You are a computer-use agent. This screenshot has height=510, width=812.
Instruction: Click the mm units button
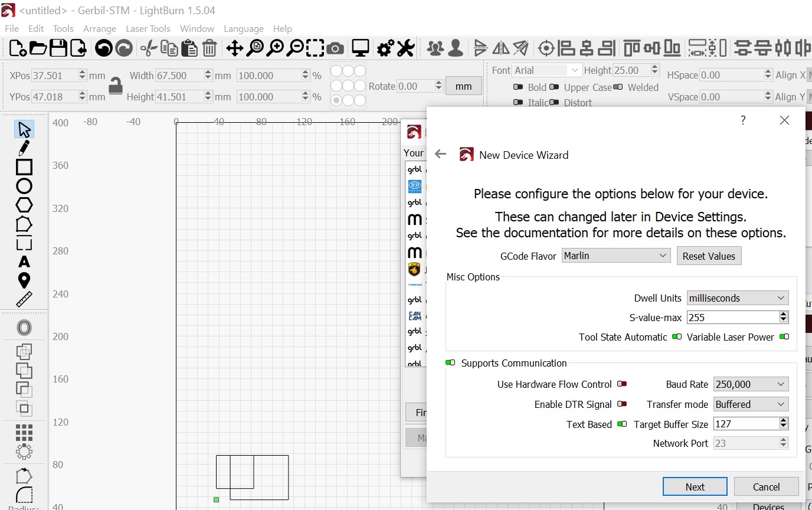point(464,86)
